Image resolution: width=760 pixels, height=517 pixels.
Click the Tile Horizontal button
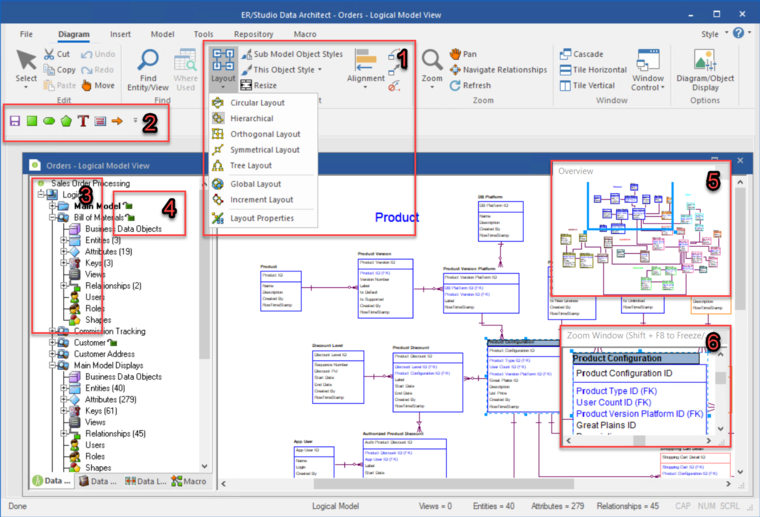click(592, 70)
